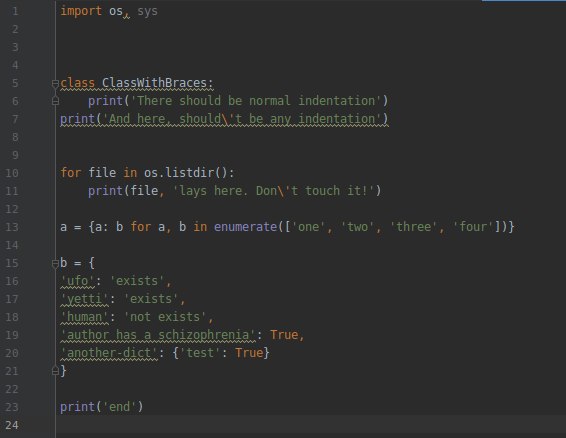Click string 'There should be normal indentation'
566x438 pixels.
(x=256, y=101)
